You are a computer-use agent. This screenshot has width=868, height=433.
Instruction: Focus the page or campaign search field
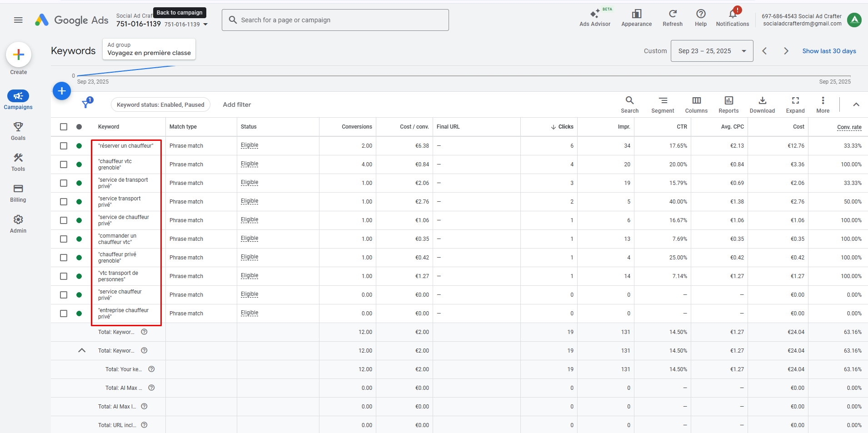[335, 20]
